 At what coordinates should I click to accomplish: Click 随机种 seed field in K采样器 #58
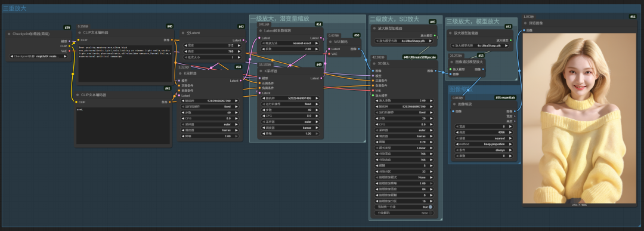coord(210,101)
